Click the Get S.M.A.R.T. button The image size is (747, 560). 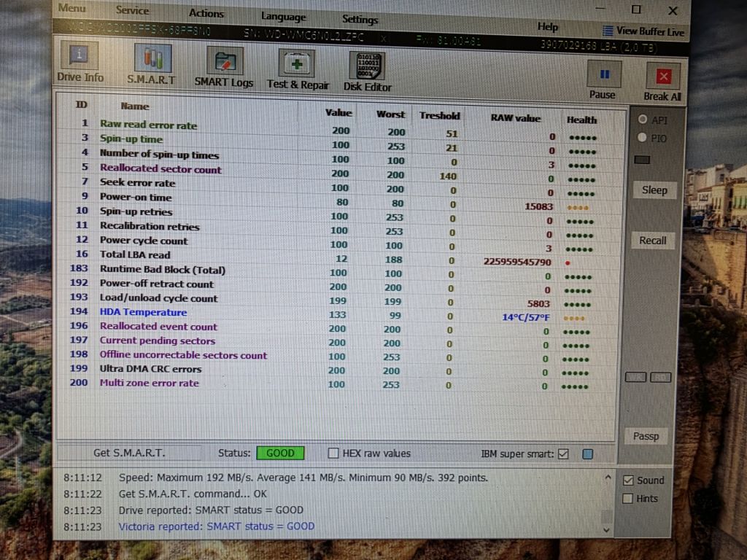coord(129,452)
